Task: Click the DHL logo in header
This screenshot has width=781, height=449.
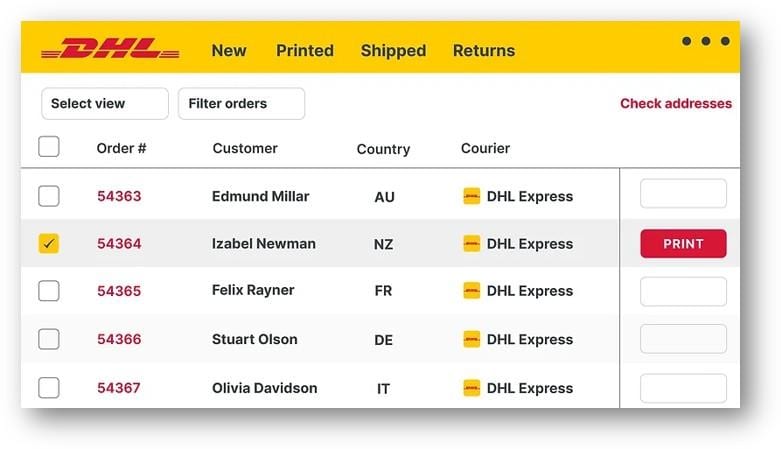Action: tap(110, 49)
